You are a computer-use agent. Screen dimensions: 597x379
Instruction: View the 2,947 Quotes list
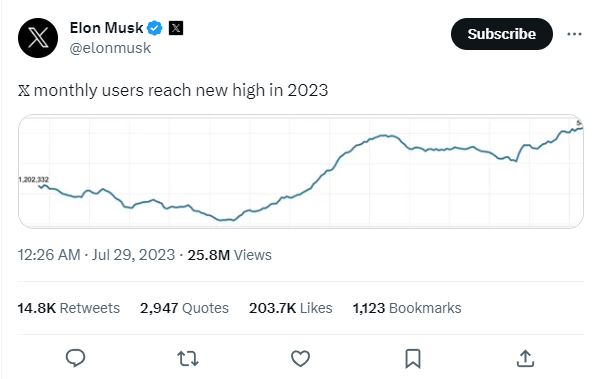click(184, 308)
